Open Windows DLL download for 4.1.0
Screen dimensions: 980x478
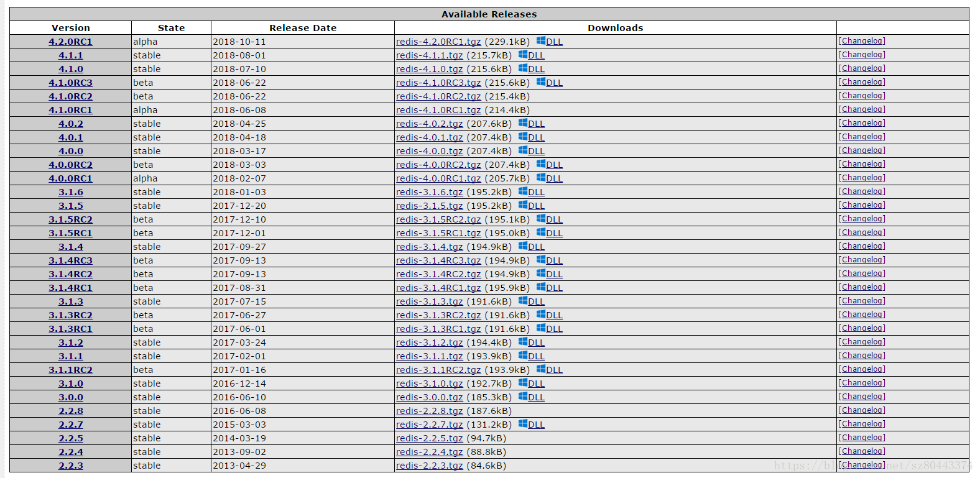click(x=532, y=69)
